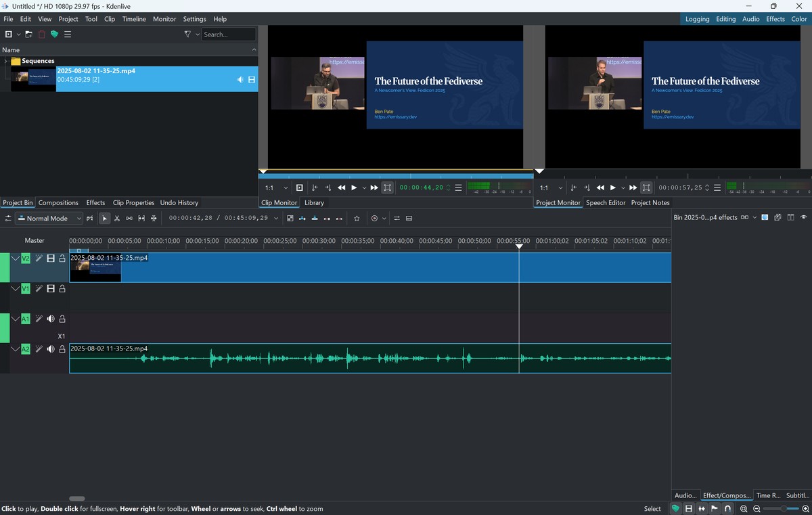
Task: Toggle snapping magnet icon in status bar
Action: click(x=727, y=509)
